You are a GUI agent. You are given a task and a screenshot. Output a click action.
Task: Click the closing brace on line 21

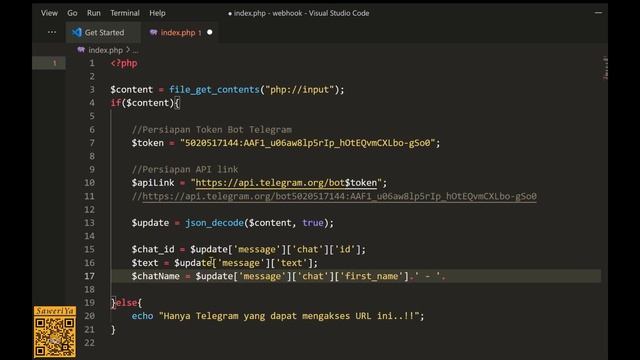pos(113,329)
